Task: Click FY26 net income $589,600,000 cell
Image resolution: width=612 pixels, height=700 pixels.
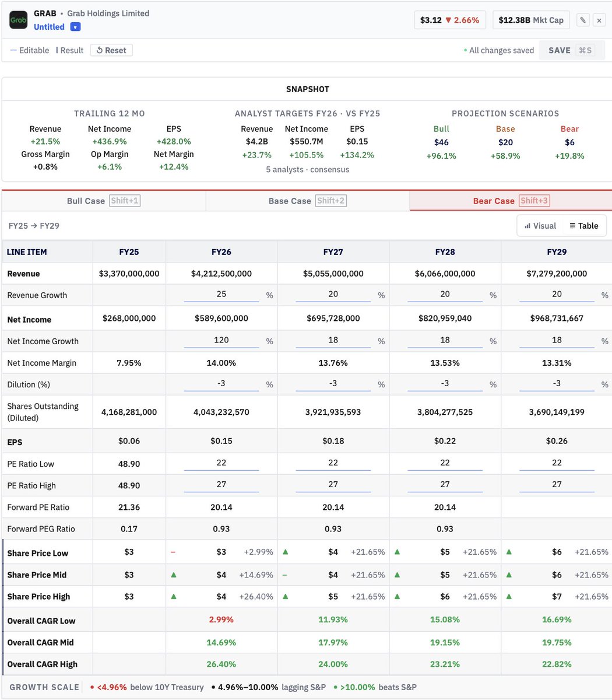Action: tap(221, 318)
